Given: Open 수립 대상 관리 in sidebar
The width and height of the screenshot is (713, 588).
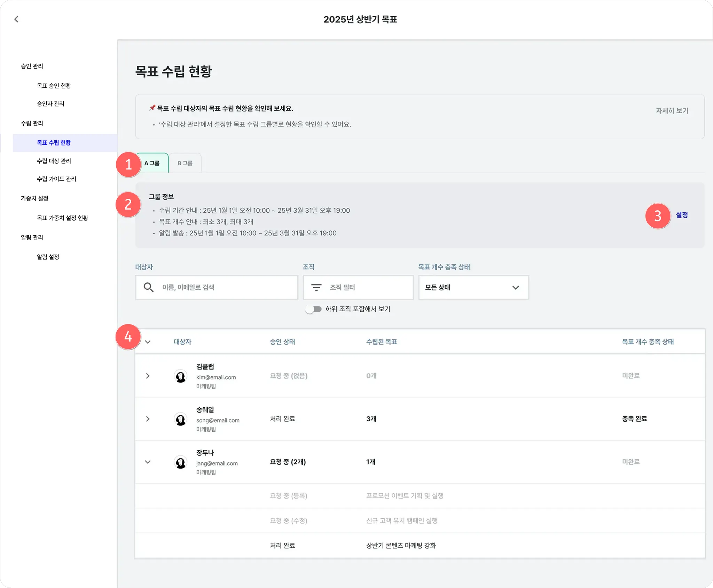Looking at the screenshot, I should coord(54,161).
